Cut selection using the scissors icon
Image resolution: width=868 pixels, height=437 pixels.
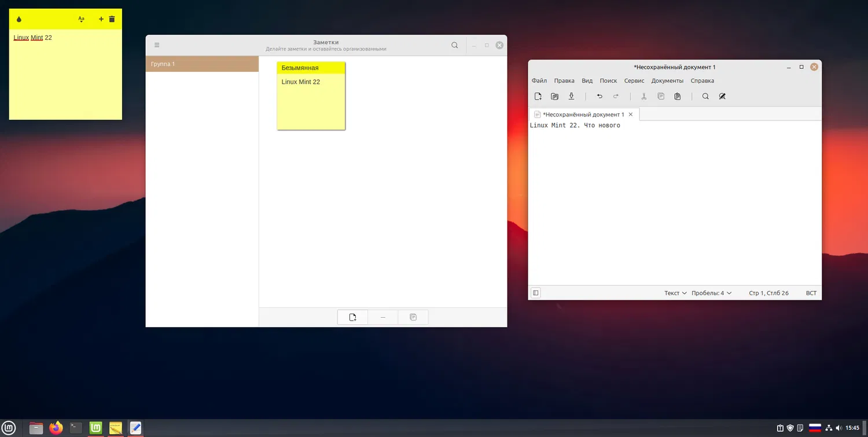[643, 97]
